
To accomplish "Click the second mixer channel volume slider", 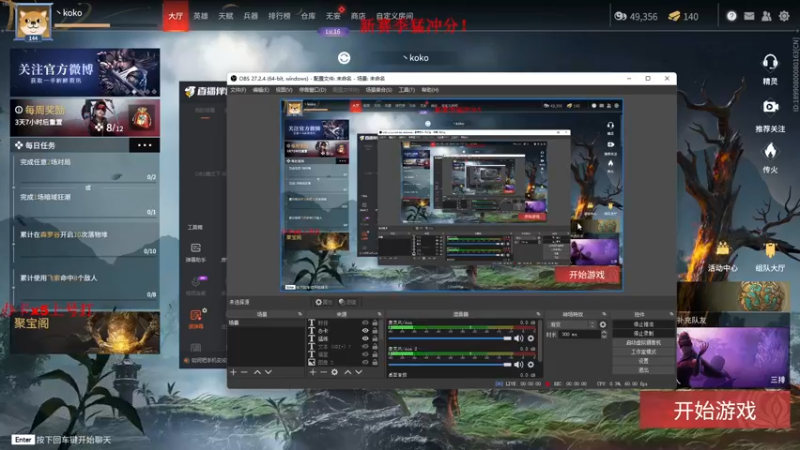I will [x=449, y=364].
